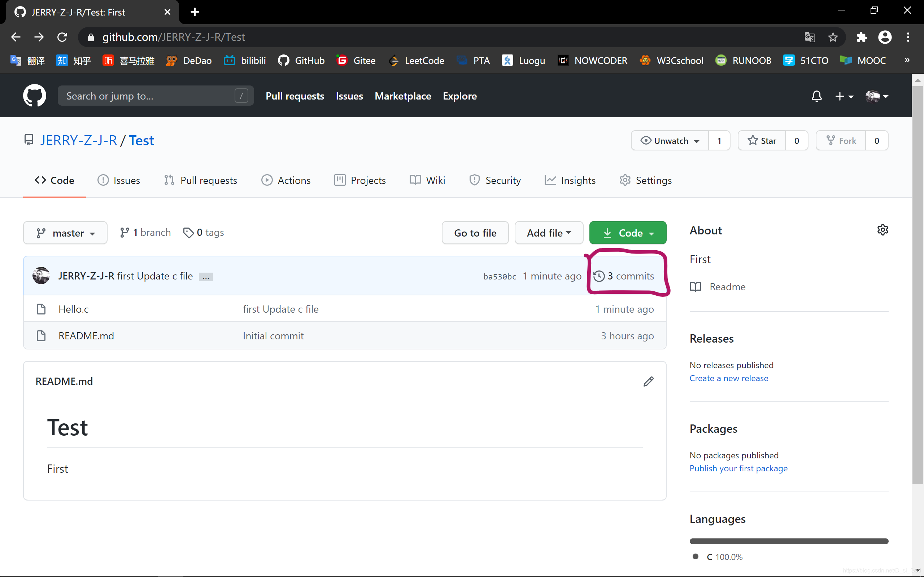Open the notifications bell
Screen dimensions: 924x577
click(x=816, y=96)
